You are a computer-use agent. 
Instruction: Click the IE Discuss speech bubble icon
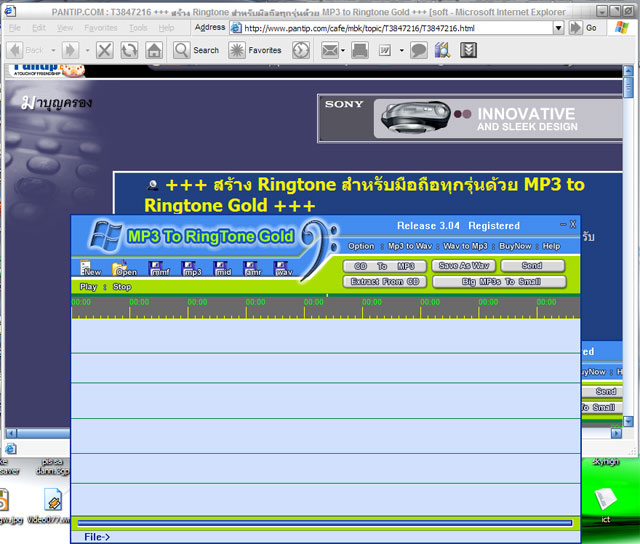click(x=419, y=51)
